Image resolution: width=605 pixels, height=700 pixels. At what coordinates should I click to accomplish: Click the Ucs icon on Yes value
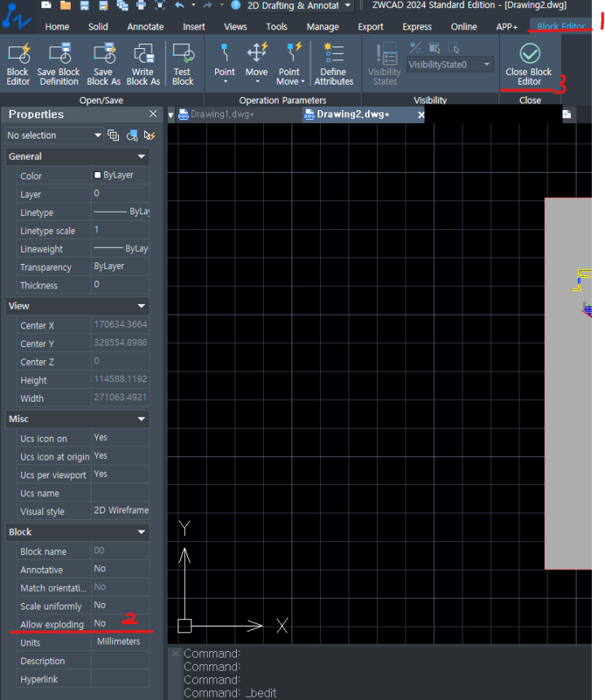121,438
